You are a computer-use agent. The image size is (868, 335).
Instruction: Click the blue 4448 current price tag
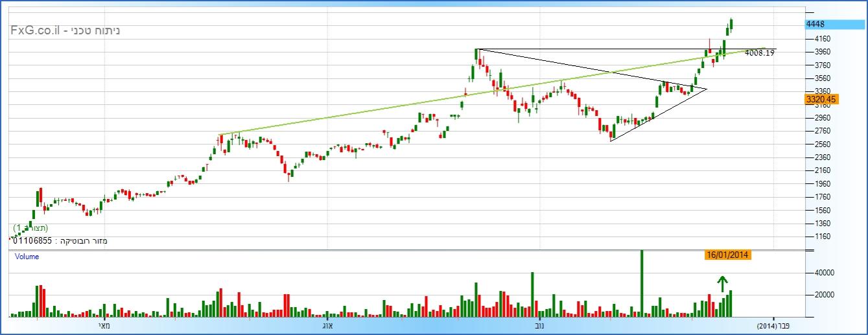click(834, 24)
